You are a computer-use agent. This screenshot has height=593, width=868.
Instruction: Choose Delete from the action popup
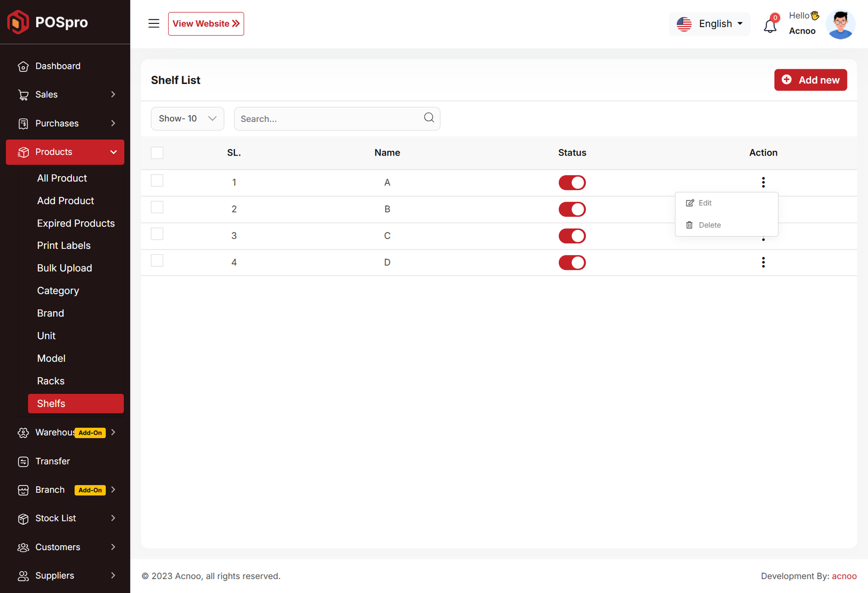709,225
